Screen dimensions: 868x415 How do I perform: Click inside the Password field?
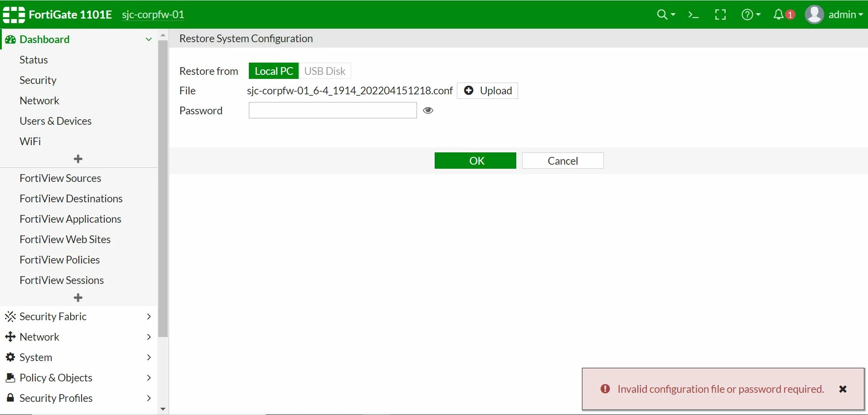coord(333,110)
